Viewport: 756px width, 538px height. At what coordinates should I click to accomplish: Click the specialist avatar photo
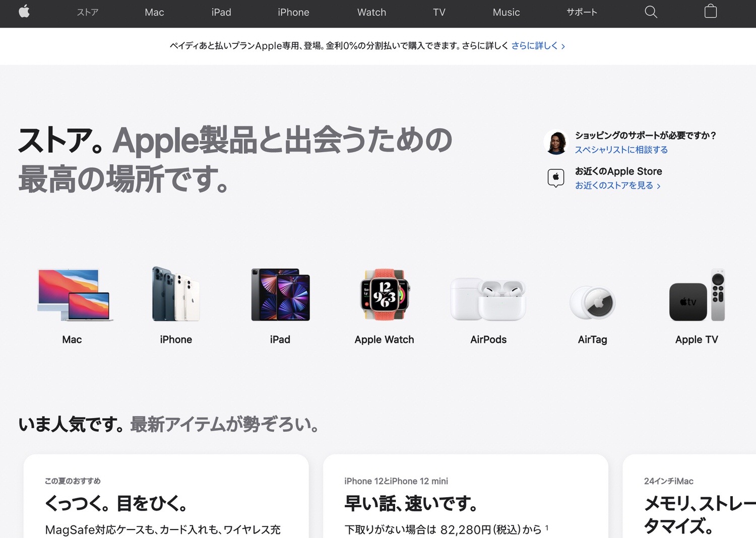pos(556,142)
